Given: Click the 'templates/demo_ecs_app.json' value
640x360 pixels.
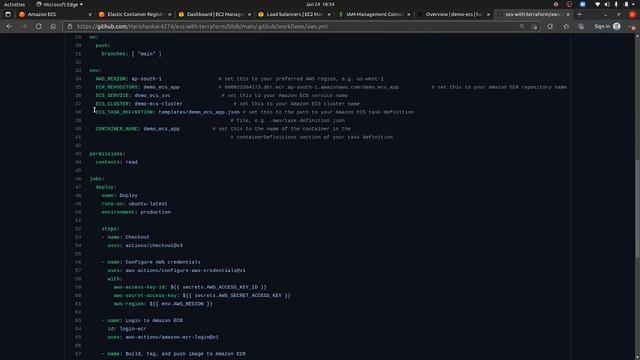Looking at the screenshot, I should [x=199, y=112].
